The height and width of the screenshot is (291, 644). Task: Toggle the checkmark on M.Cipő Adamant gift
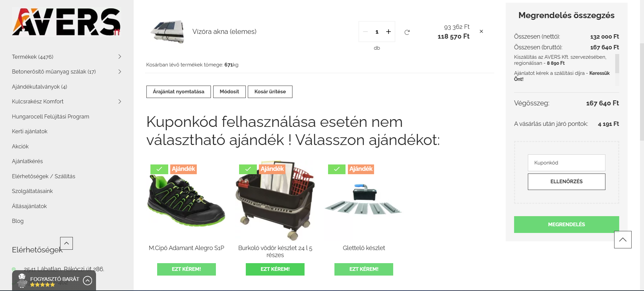159,169
